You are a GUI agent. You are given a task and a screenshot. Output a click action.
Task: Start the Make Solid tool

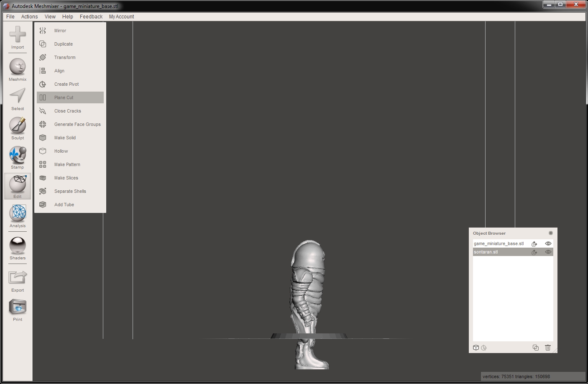(70, 138)
